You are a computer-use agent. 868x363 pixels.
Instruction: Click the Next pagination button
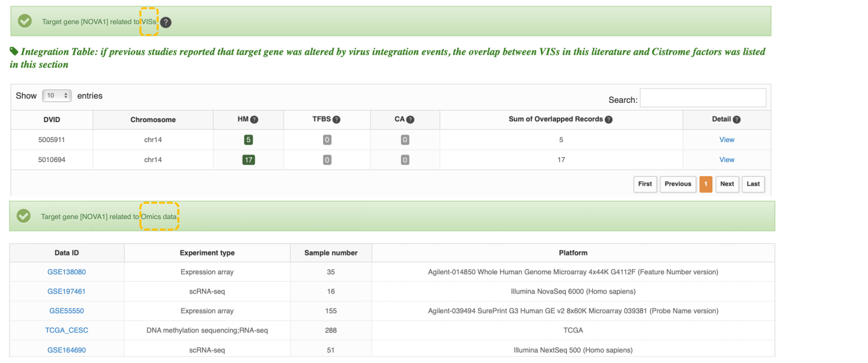point(727,184)
